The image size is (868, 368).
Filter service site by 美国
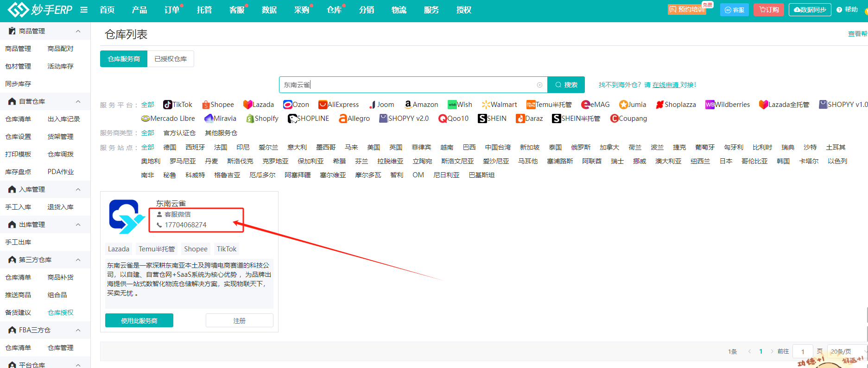(x=374, y=147)
